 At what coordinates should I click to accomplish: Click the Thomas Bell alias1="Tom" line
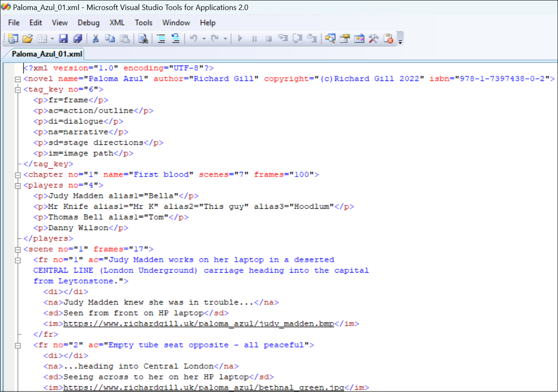click(x=111, y=217)
